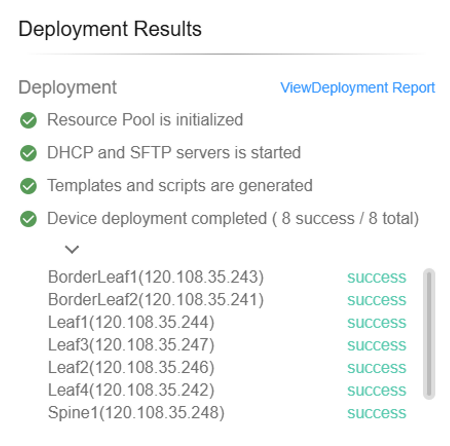This screenshot has height=446, width=450.
Task: Click the green check beside Device deployment completed
Action: click(28, 219)
